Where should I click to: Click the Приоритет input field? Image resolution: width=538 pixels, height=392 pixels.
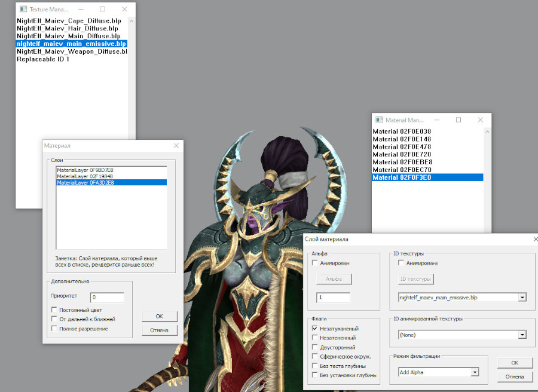coord(107,298)
